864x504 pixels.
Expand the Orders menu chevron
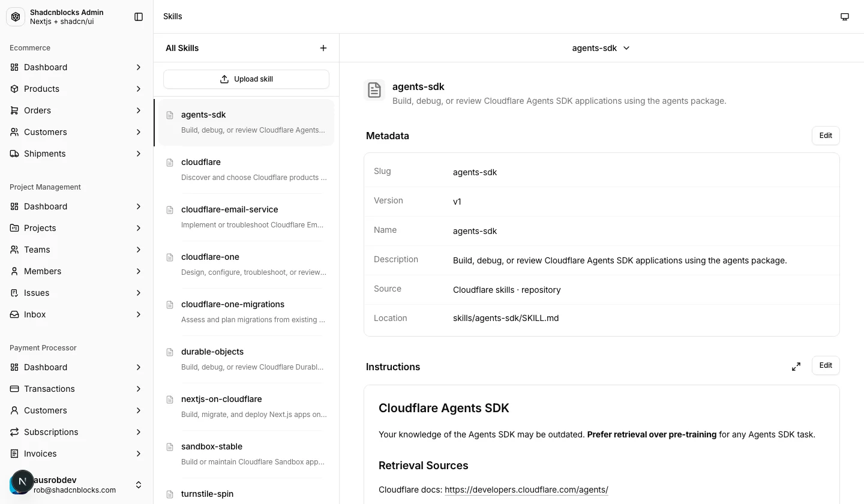[x=139, y=110]
